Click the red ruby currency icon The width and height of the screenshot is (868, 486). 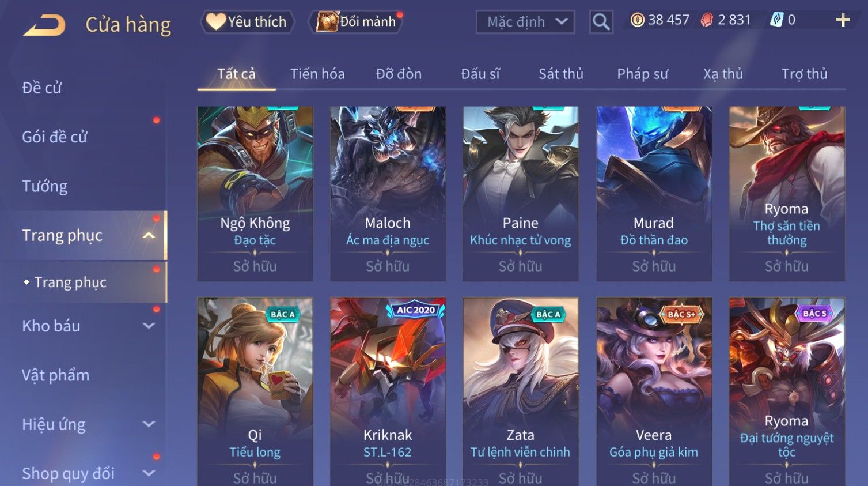(707, 20)
